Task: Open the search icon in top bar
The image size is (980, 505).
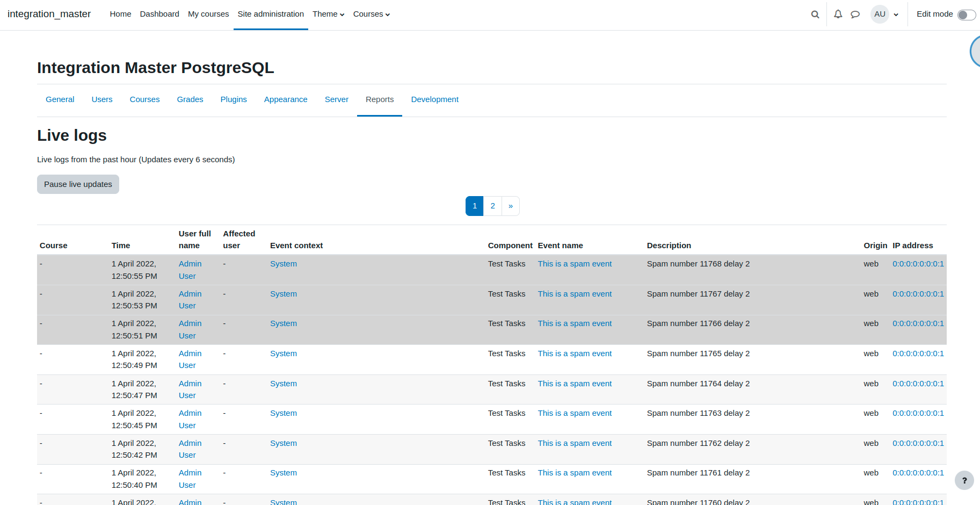Action: [x=815, y=15]
